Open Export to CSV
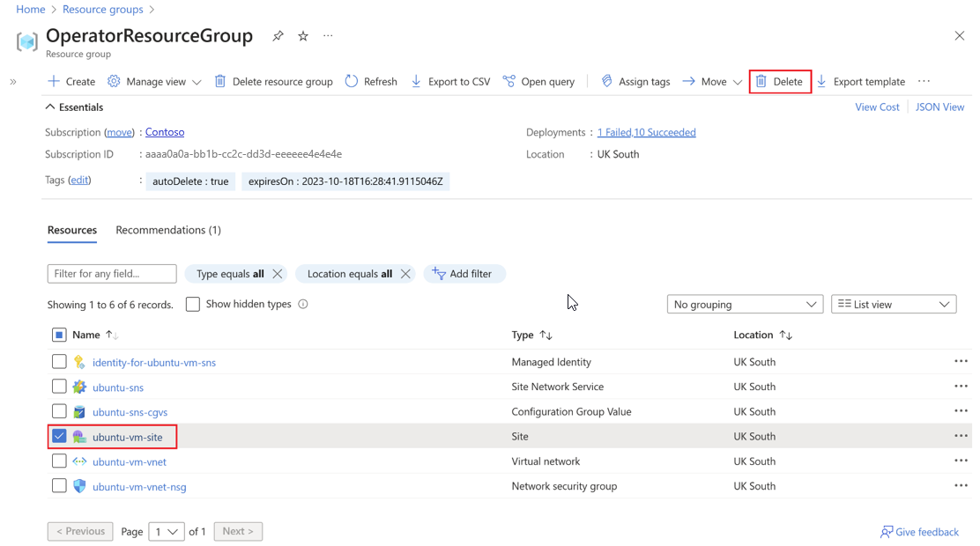This screenshot has height=546, width=980. (x=450, y=81)
